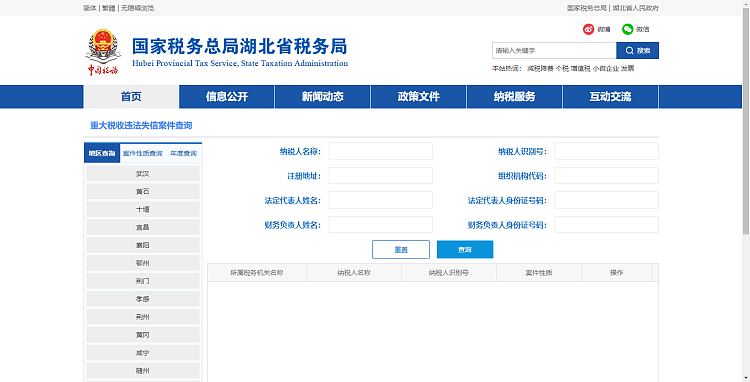Choose region 鄂州
The height and width of the screenshot is (382, 750).
click(x=143, y=263)
